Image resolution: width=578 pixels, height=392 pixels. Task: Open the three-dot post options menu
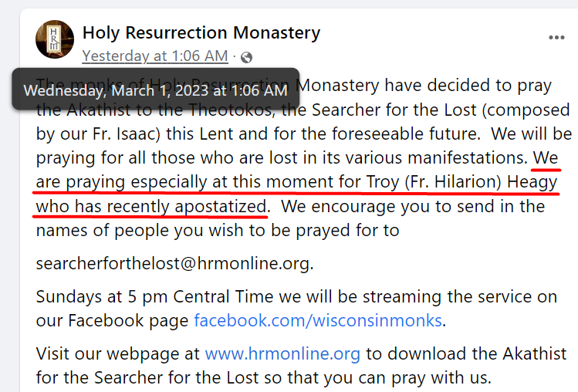coord(556,38)
